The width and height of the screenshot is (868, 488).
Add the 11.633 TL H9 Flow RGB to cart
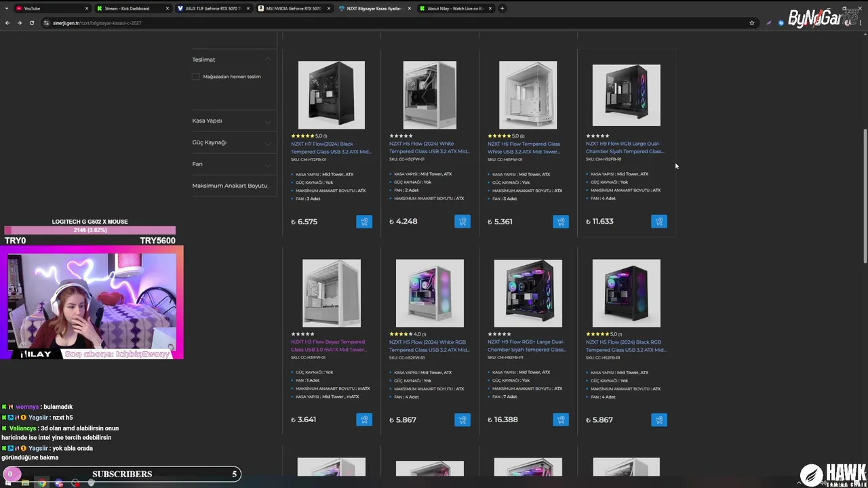tap(659, 222)
